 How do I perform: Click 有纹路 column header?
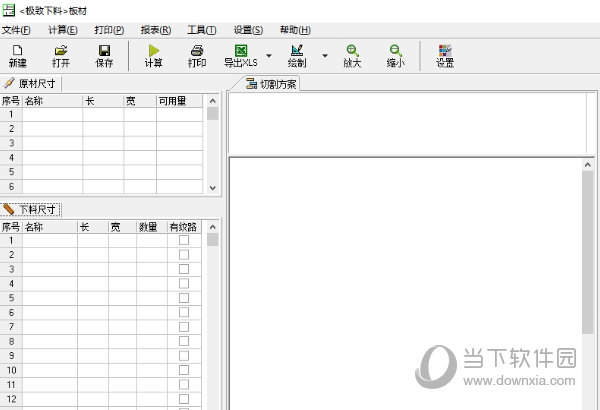coord(184,227)
